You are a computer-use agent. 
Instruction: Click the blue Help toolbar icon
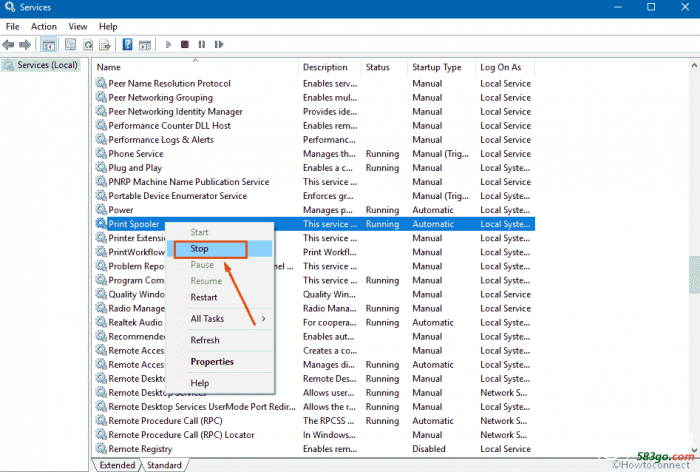[127, 45]
